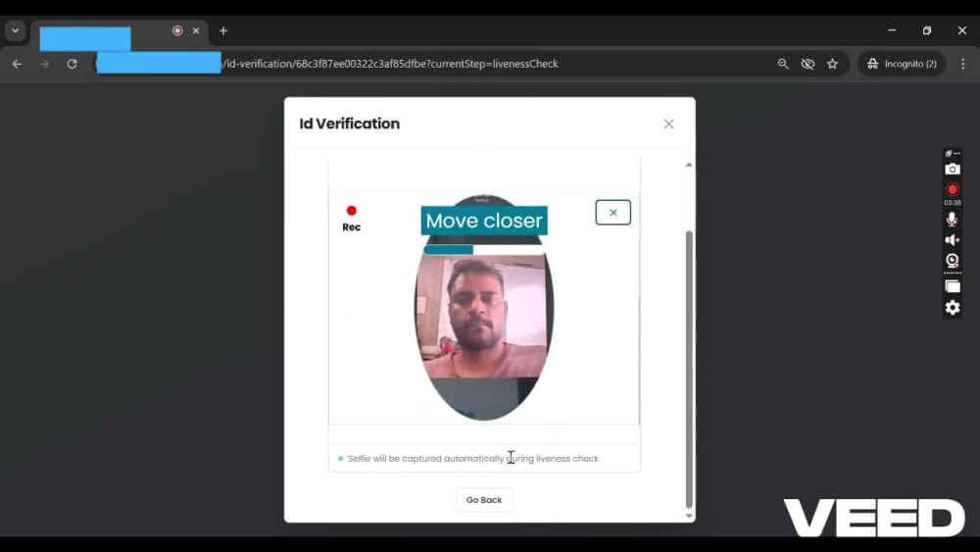This screenshot has width=980, height=552.
Task: Toggle the recorder webcam overlay
Action: point(952,261)
